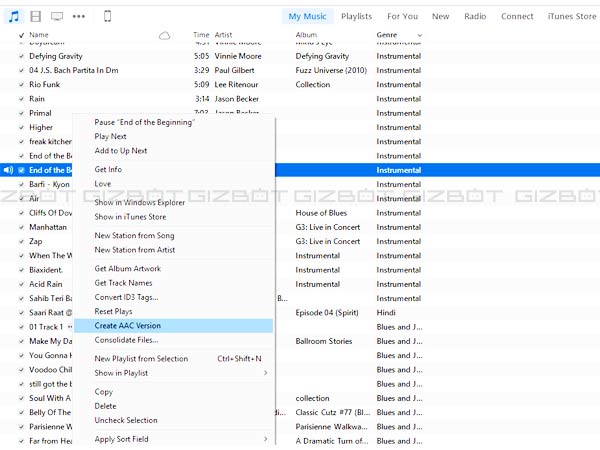This screenshot has width=600, height=450.
Task: Click the three-dots more libraries icon
Action: click(79, 16)
